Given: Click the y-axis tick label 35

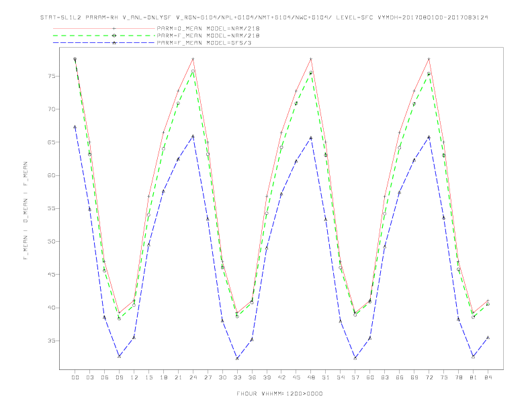Looking at the screenshot, I should [52, 340].
